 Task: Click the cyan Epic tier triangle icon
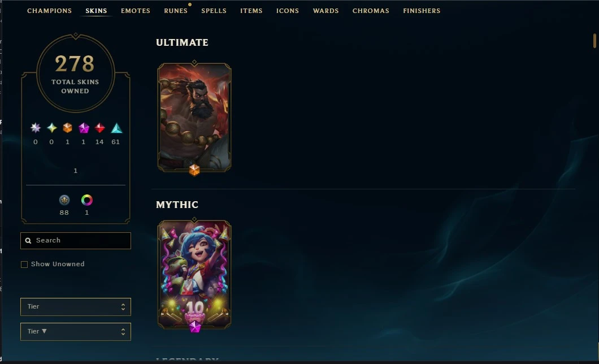click(x=116, y=128)
